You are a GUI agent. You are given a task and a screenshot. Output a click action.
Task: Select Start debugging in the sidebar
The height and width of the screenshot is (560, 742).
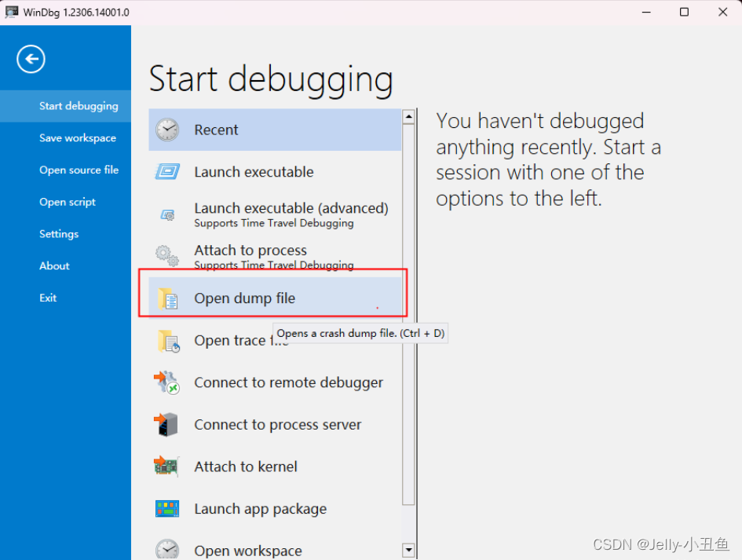click(x=65, y=106)
